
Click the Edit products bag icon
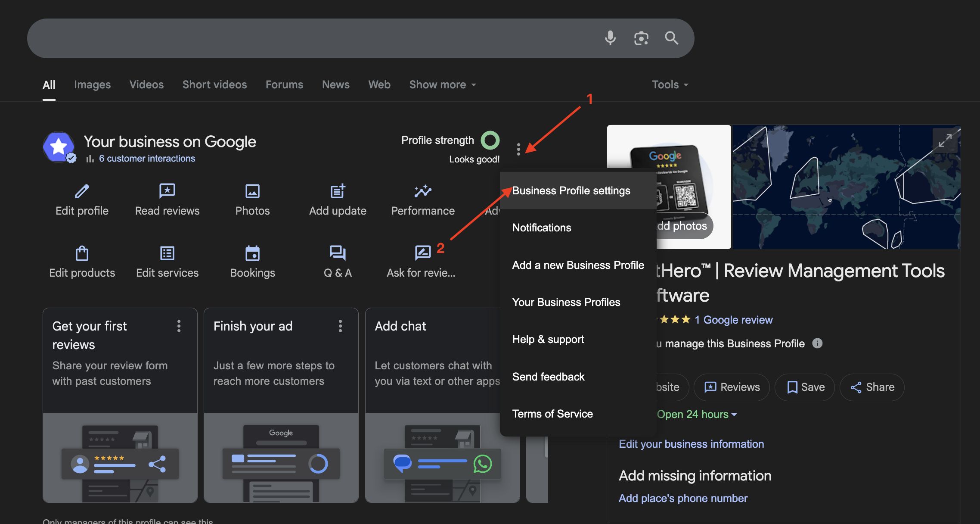pos(82,253)
